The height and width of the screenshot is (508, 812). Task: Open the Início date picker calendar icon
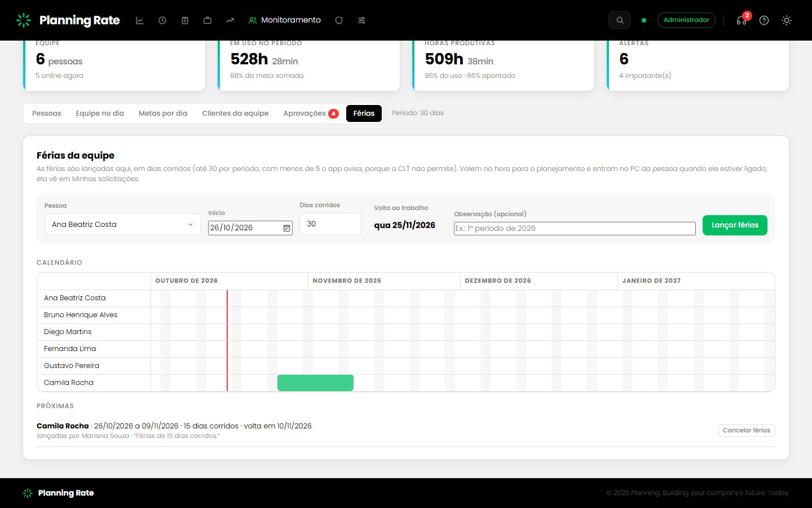point(286,228)
